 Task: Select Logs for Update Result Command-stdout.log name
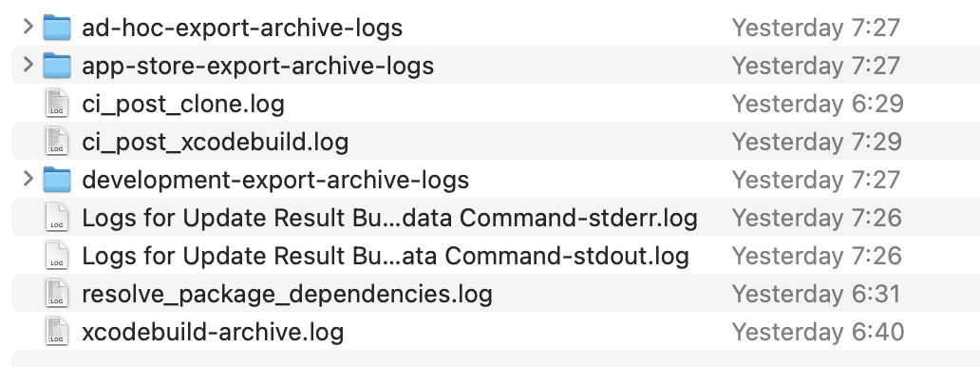[385, 256]
